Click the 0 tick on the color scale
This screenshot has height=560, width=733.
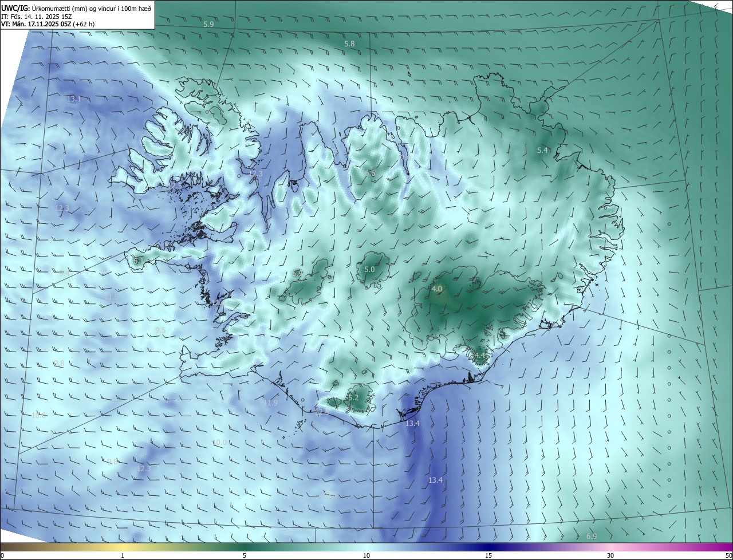pyautogui.click(x=2, y=555)
